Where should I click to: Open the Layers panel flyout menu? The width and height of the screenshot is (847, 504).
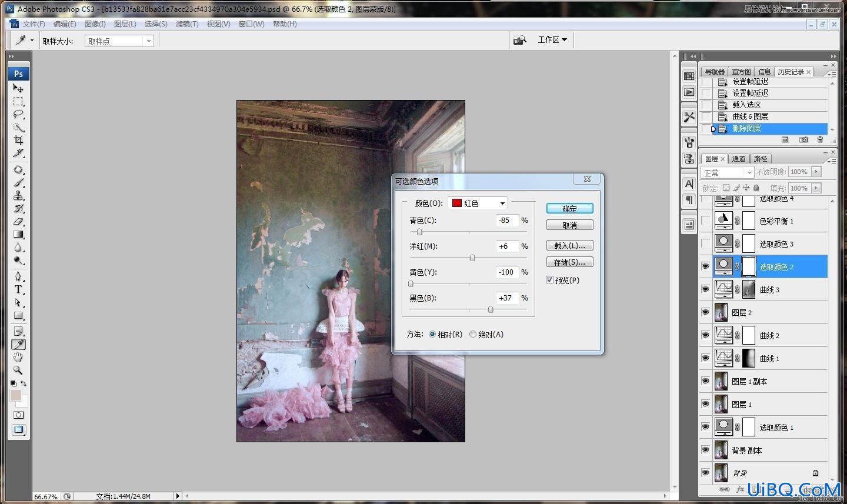831,160
